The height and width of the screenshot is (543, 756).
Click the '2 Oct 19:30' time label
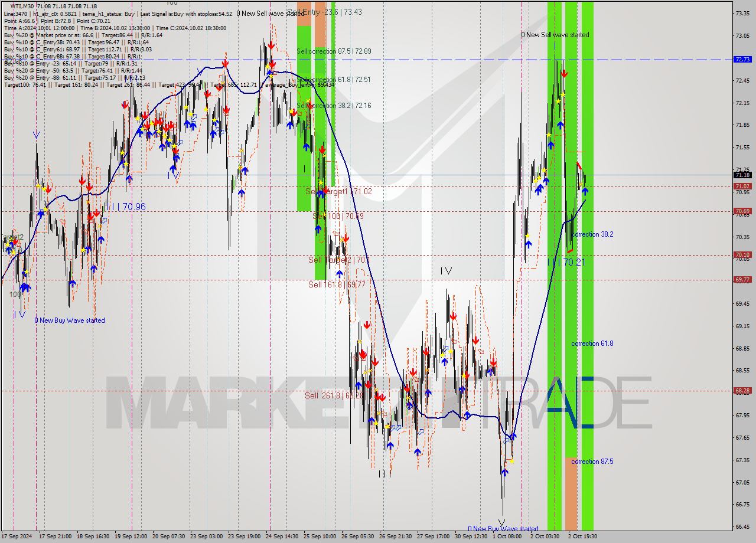(583, 537)
